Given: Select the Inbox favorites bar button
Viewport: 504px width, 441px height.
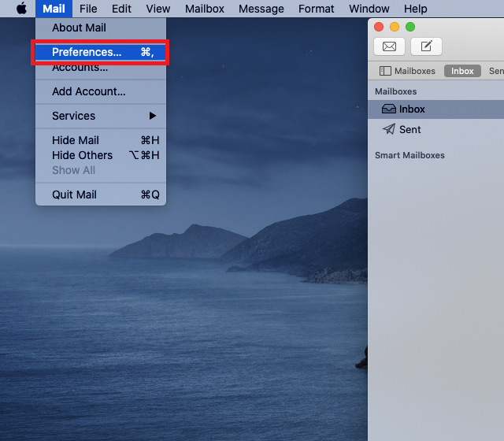Looking at the screenshot, I should pyautogui.click(x=462, y=71).
